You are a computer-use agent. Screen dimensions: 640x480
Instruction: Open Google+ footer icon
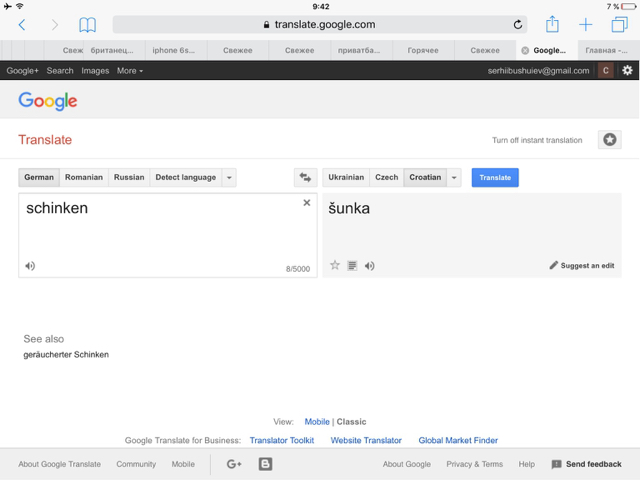(x=234, y=464)
